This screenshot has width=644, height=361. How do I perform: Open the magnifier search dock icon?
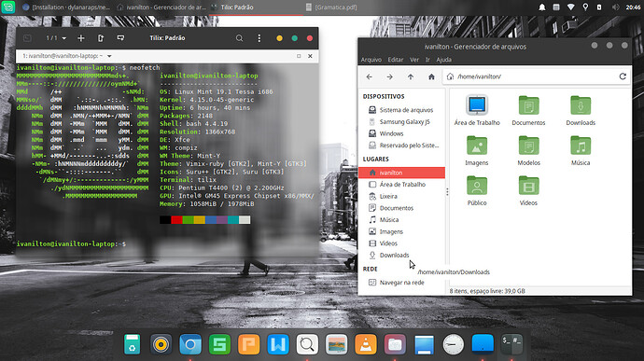307,344
